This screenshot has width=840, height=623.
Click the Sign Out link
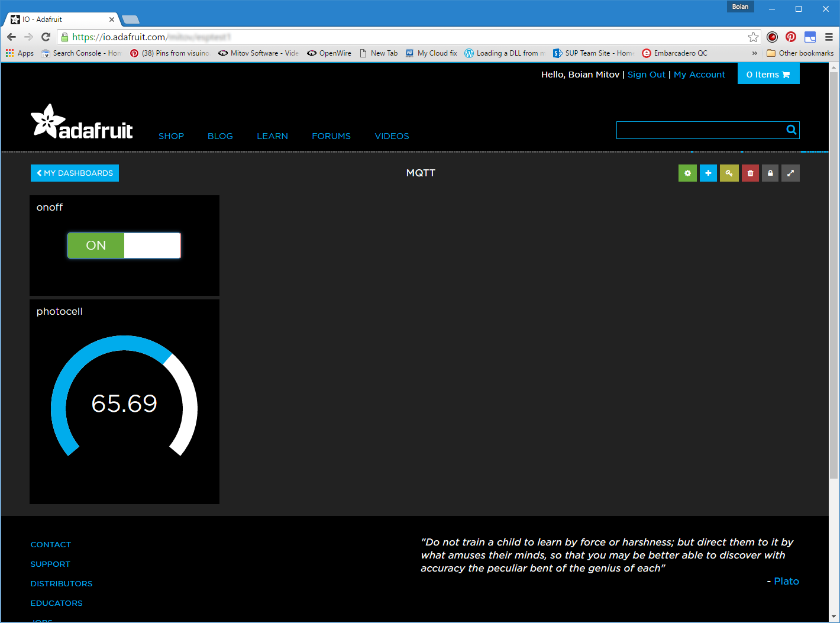(x=647, y=74)
